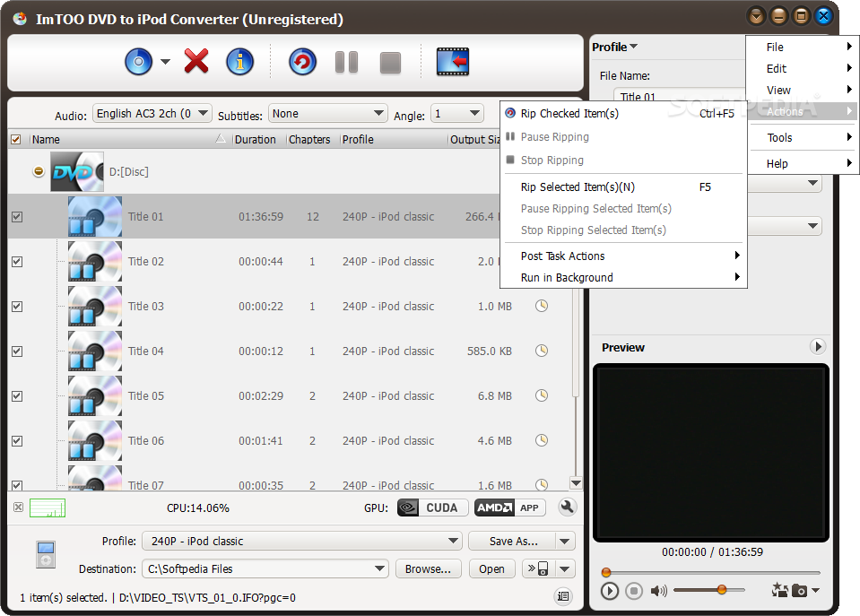Choose Rip Checked Item(s) menu entry

623,114
